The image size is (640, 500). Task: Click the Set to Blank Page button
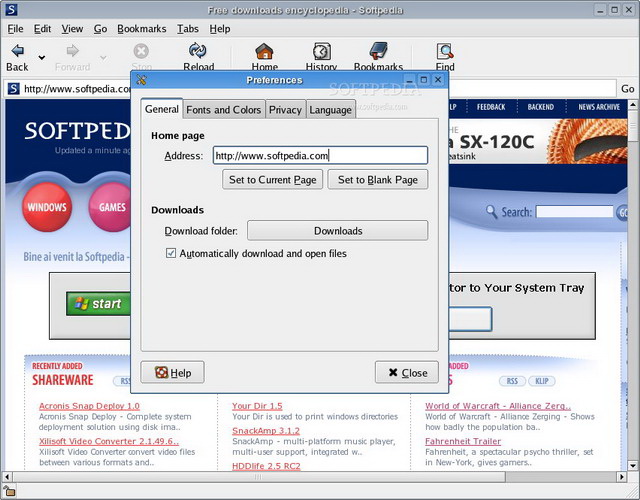378,180
